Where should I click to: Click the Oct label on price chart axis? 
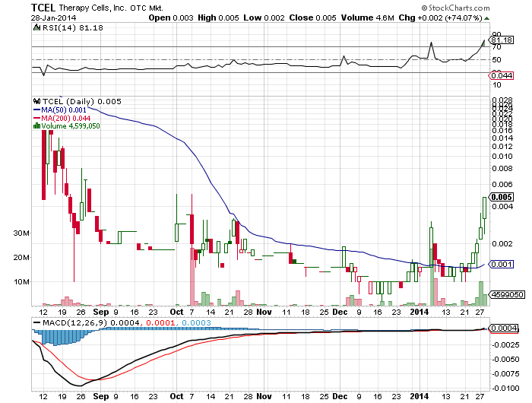coord(176,312)
